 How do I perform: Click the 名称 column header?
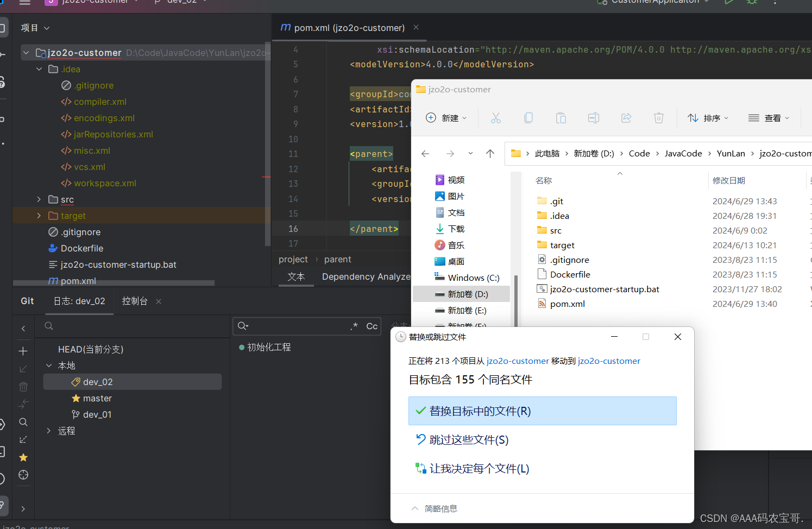pos(544,180)
